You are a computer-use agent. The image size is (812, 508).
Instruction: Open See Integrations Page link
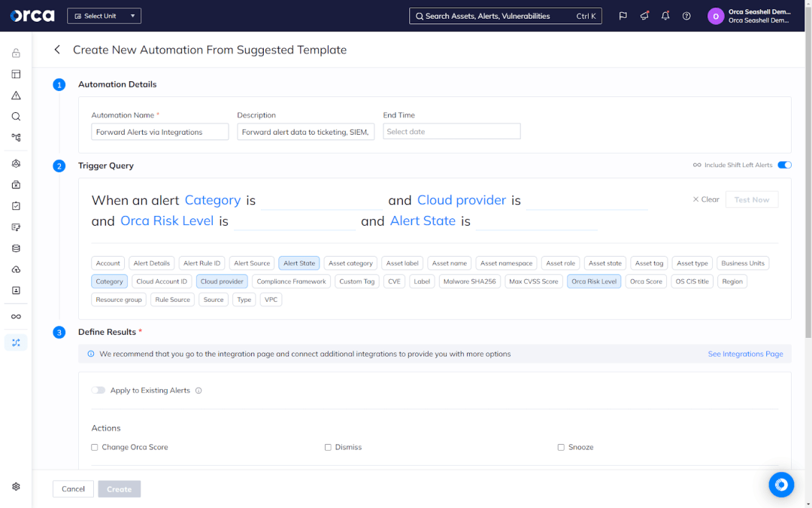(745, 354)
